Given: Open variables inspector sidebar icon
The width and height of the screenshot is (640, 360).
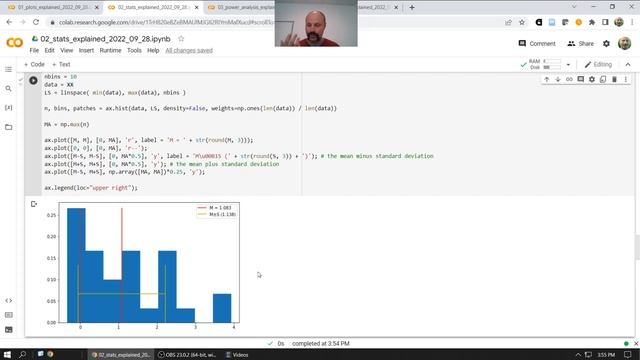Looking at the screenshot, I should 9,108.
